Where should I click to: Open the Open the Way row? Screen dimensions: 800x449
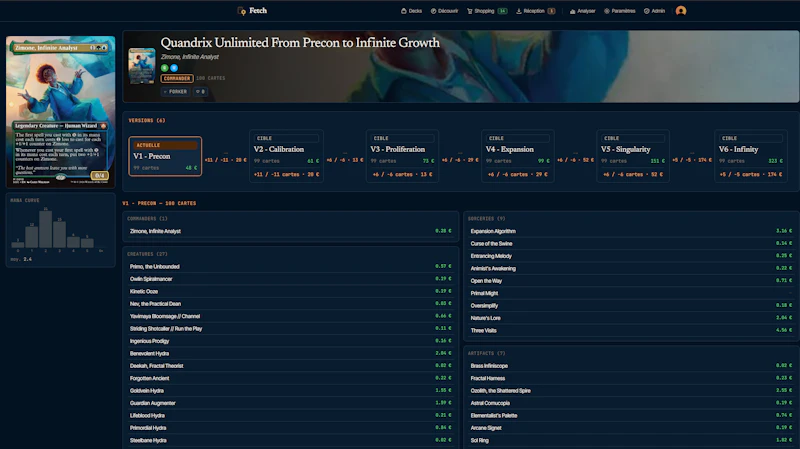click(631, 281)
